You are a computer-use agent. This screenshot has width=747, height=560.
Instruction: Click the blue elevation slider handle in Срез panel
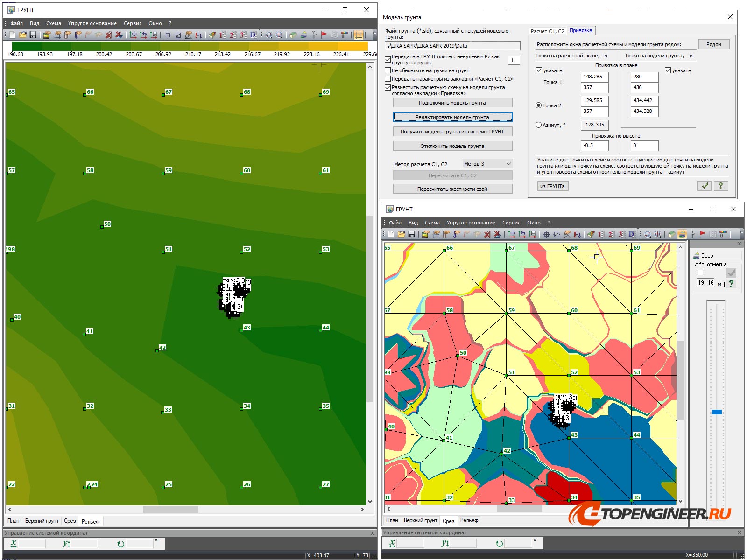pos(717,412)
